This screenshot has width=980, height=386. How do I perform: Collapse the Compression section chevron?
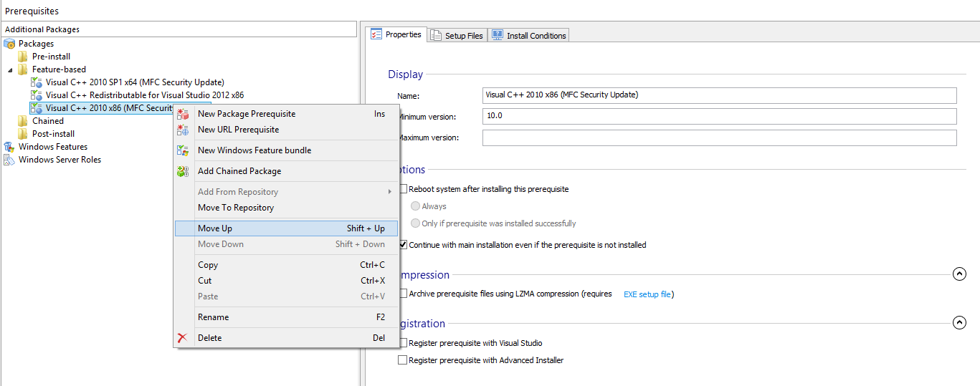(959, 274)
